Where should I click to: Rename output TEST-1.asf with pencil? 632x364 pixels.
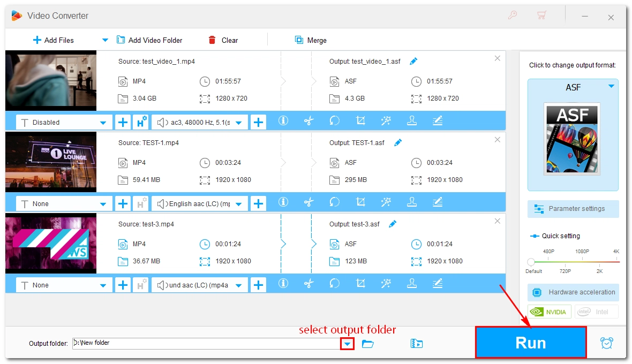(x=398, y=142)
